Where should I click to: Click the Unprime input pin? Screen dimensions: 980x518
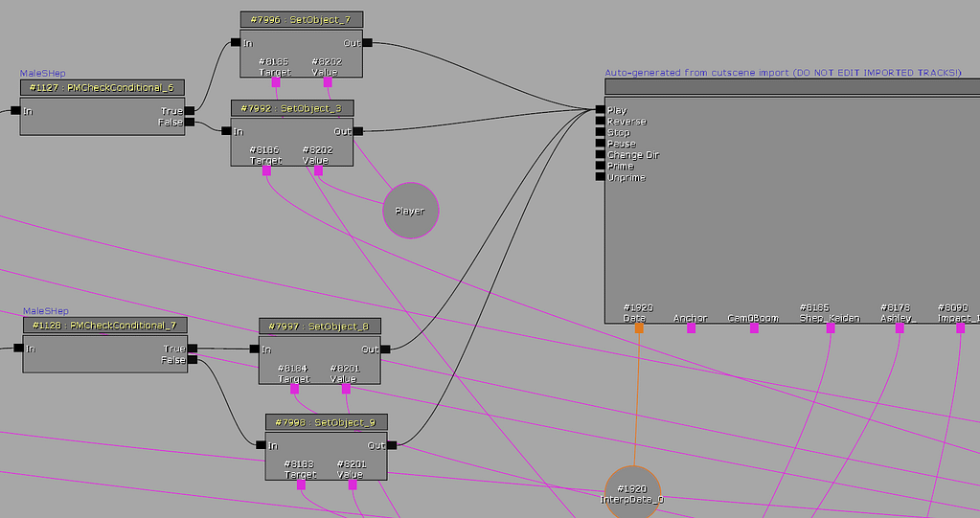click(600, 177)
